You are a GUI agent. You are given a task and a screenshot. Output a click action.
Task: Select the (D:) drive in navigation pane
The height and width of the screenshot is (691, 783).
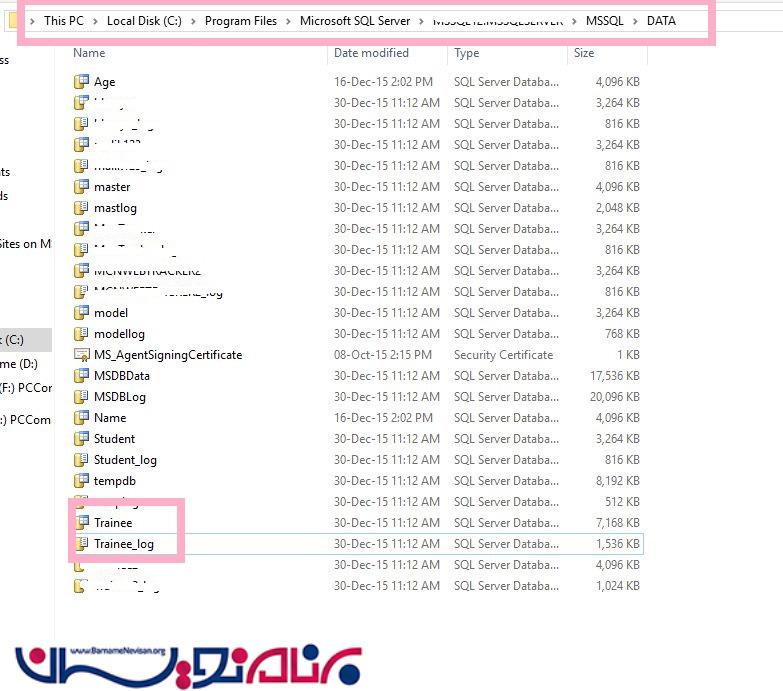[19, 364]
